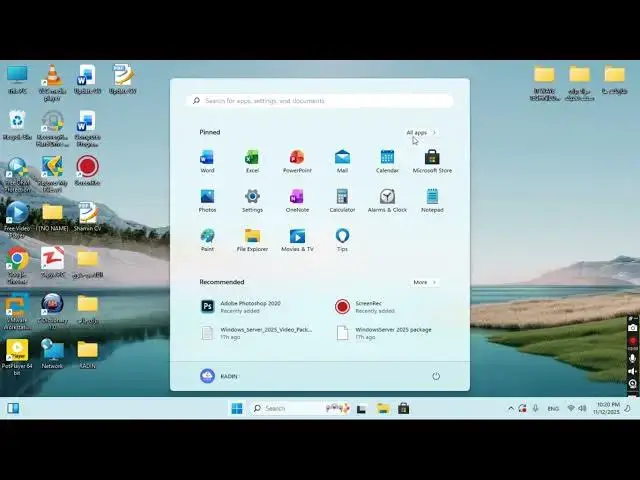The image size is (640, 480).
Task: Open File Explorer on the taskbar
Action: (383, 409)
